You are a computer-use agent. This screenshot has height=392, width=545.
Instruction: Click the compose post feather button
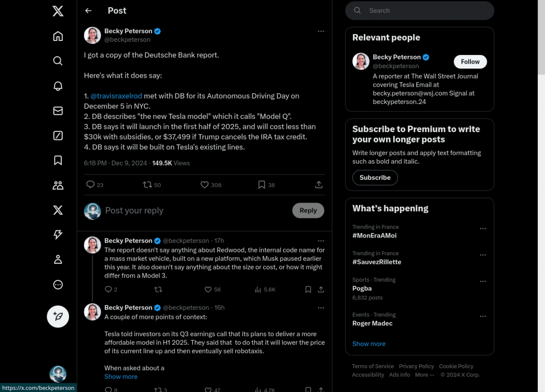click(x=58, y=317)
